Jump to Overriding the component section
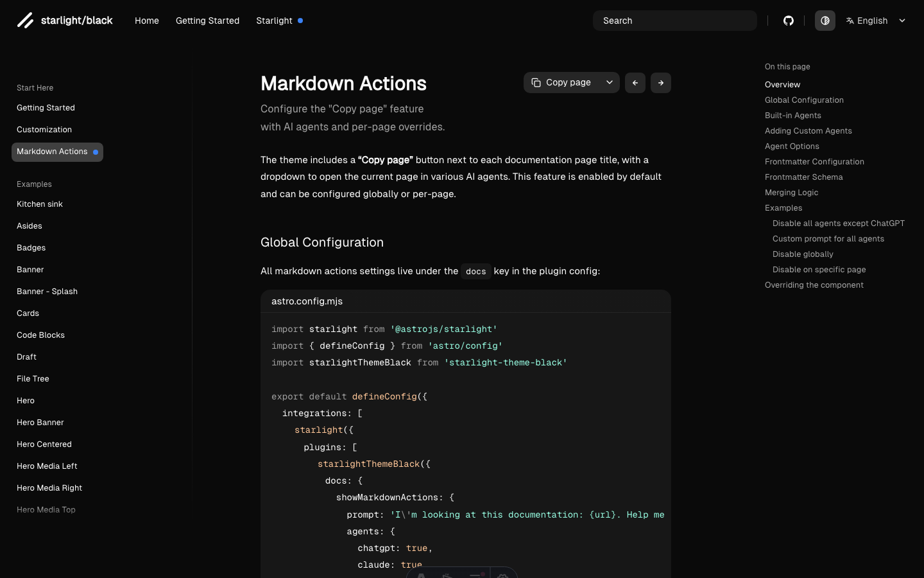The height and width of the screenshot is (578, 924). 814,285
